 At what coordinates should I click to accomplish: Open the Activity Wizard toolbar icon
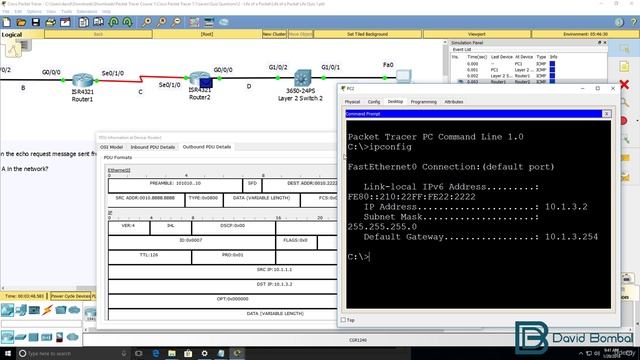coord(65,22)
